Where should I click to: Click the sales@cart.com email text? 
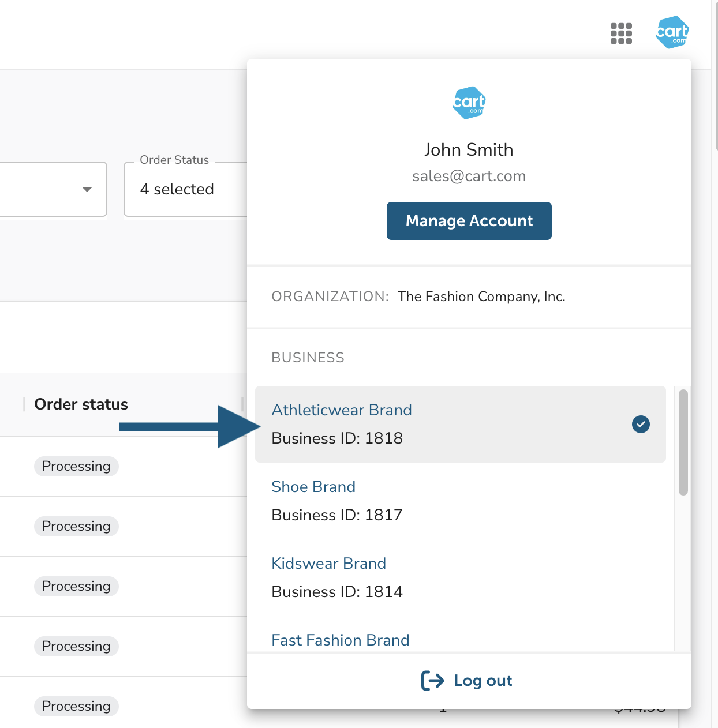(469, 176)
